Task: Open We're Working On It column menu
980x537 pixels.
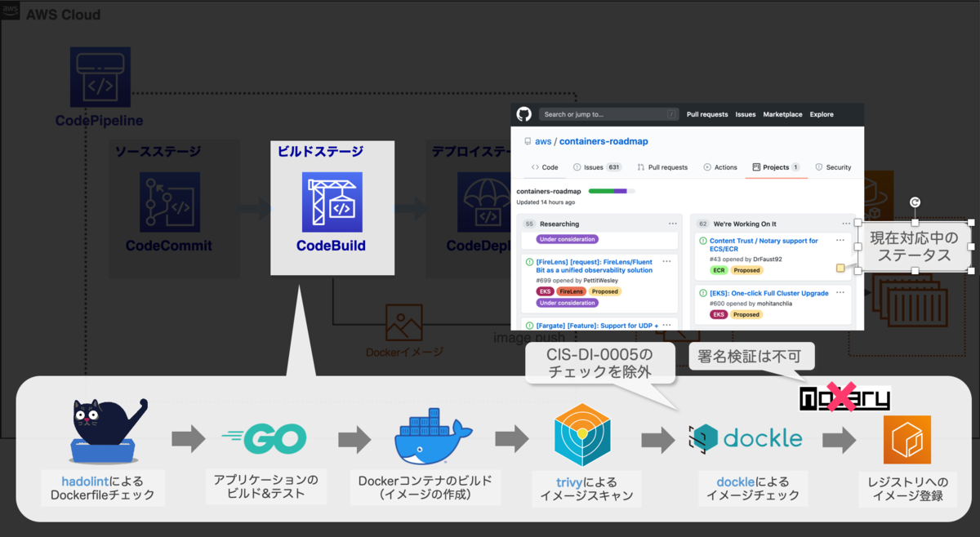Action: click(847, 224)
